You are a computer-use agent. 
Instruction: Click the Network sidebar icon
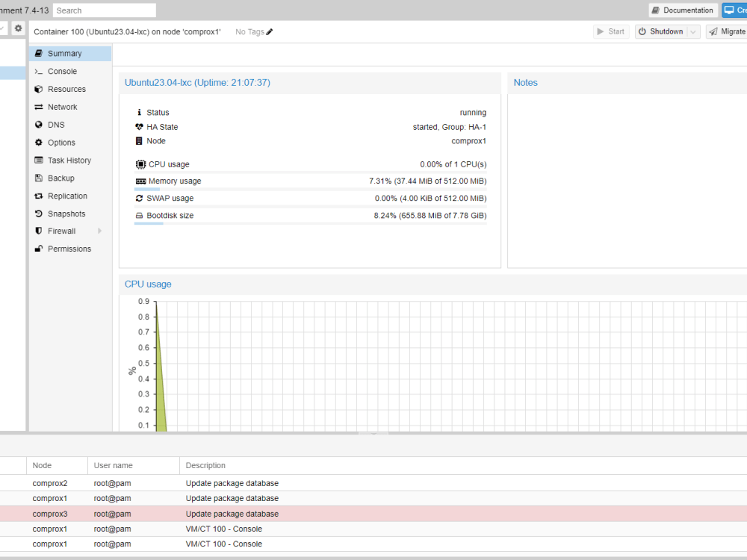coord(40,107)
